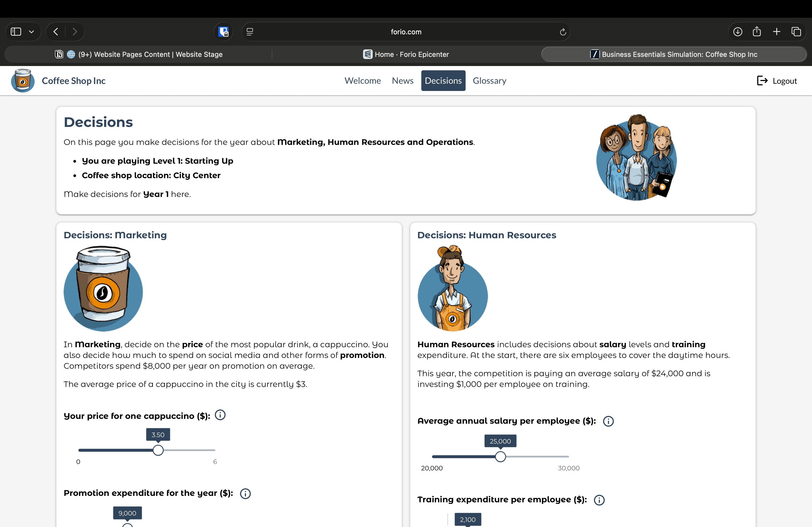Reload the forio.com page
Viewport: 812px width, 527px height.
(563, 32)
